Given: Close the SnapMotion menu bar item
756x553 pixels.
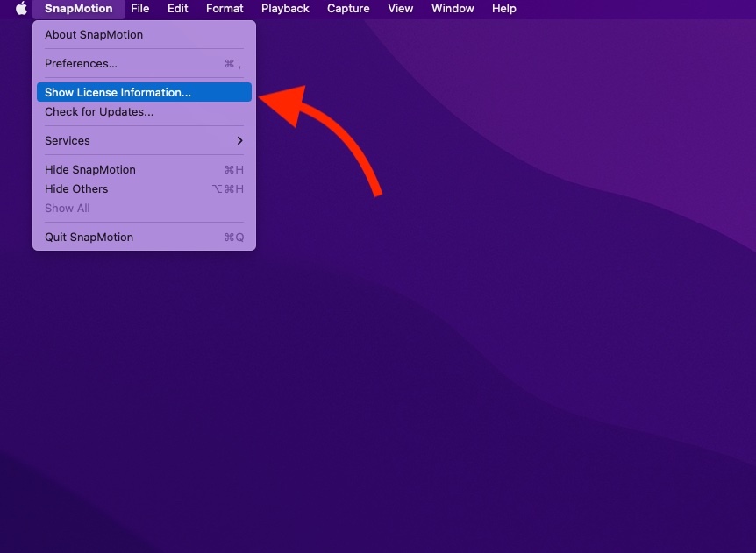Looking at the screenshot, I should pyautogui.click(x=79, y=8).
